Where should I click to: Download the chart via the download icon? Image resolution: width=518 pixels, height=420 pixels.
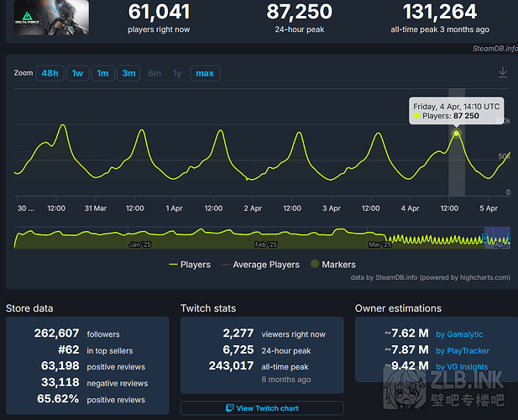pos(503,72)
